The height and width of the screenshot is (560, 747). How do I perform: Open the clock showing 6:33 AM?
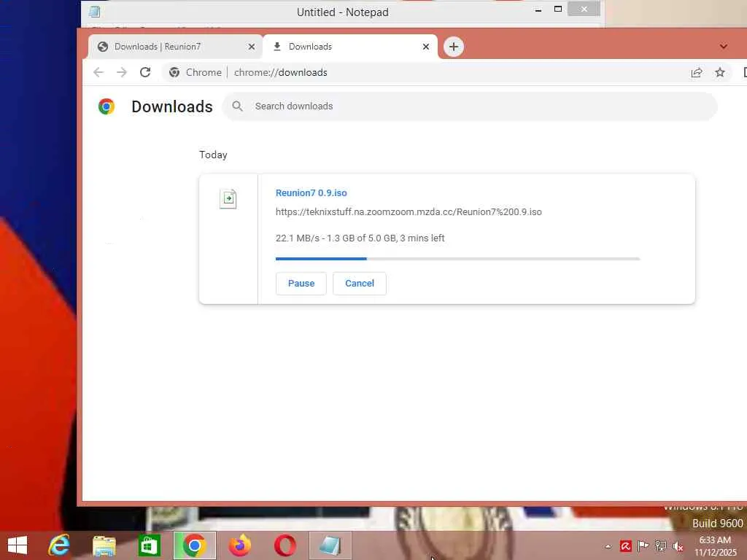(715, 546)
